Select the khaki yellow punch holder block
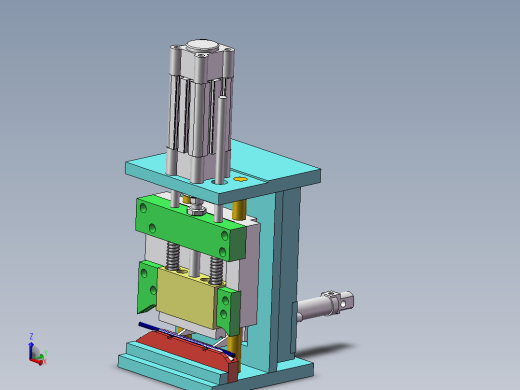 coord(187,298)
